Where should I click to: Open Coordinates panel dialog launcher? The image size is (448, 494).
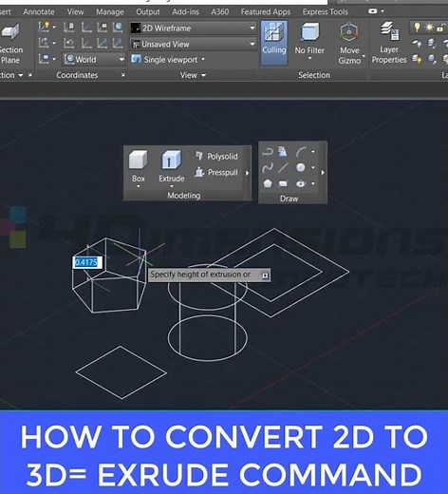(x=122, y=75)
